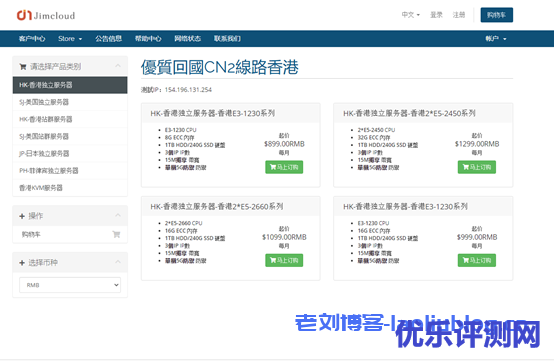554x361 pixels.
Task: Select SJ-美国独立服务器 category
Action: coord(70,102)
